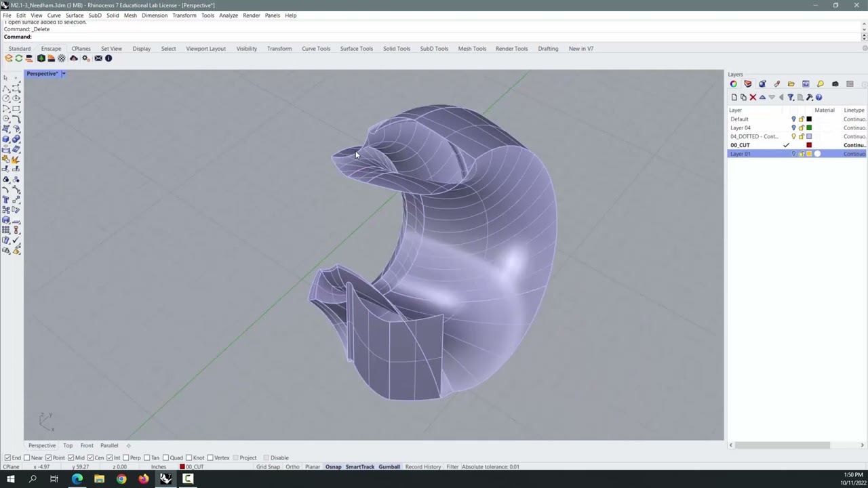Click the Enscape mail feedback icon
The height and width of the screenshot is (488, 868).
coord(98,58)
